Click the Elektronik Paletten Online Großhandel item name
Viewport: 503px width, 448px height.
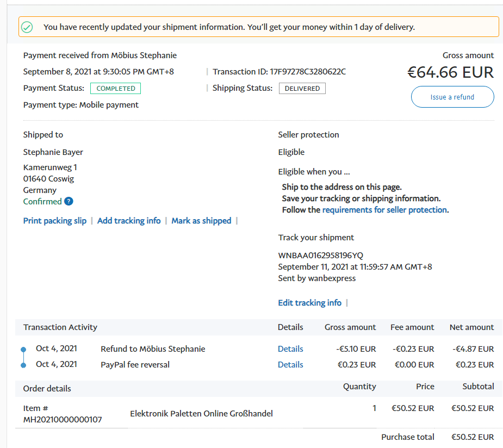coord(201,414)
